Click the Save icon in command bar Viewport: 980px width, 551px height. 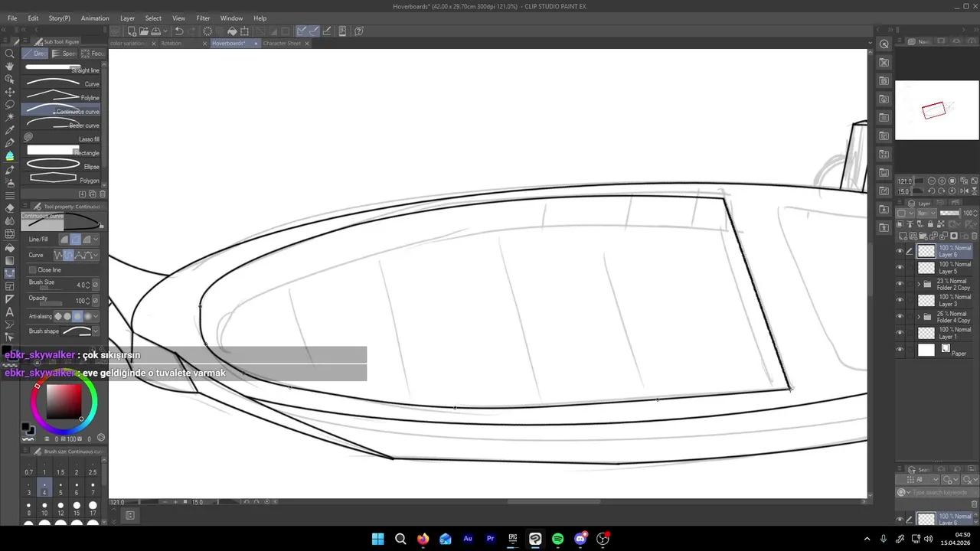pyautogui.click(x=155, y=31)
